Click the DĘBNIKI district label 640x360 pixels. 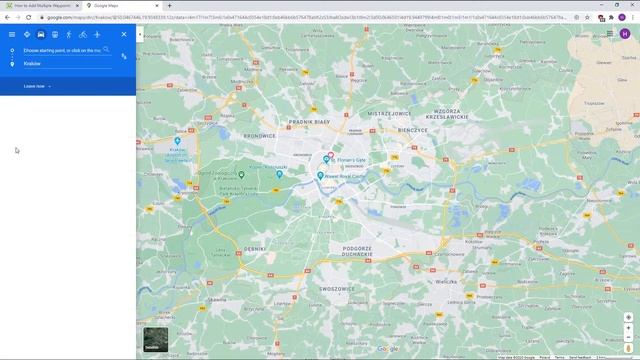pyautogui.click(x=255, y=249)
